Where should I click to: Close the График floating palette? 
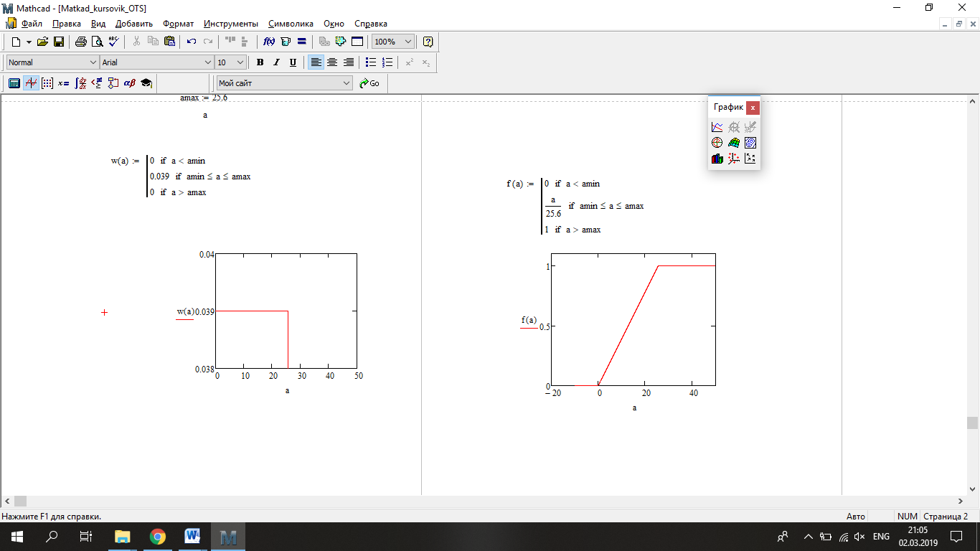click(x=752, y=108)
